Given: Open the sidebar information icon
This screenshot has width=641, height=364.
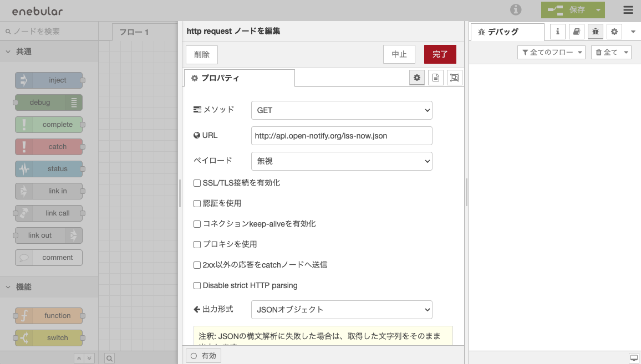Looking at the screenshot, I should tap(557, 32).
